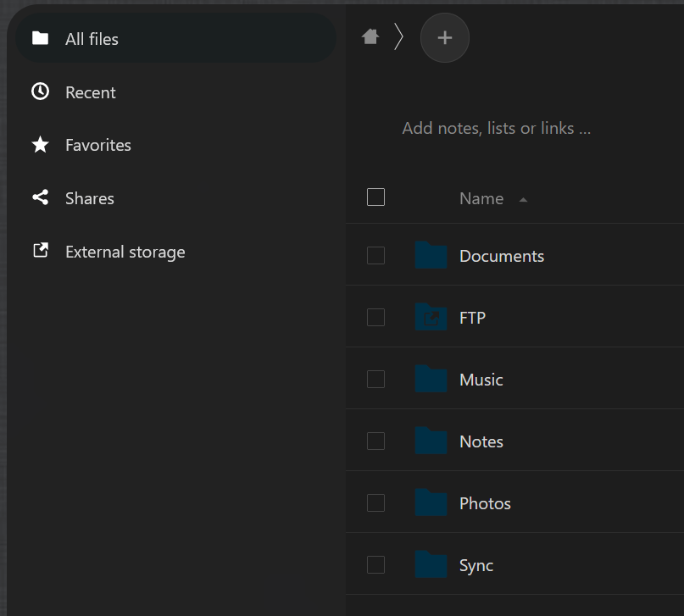Click the breadcrumb chevron separator
This screenshot has width=684, height=616.
click(398, 37)
